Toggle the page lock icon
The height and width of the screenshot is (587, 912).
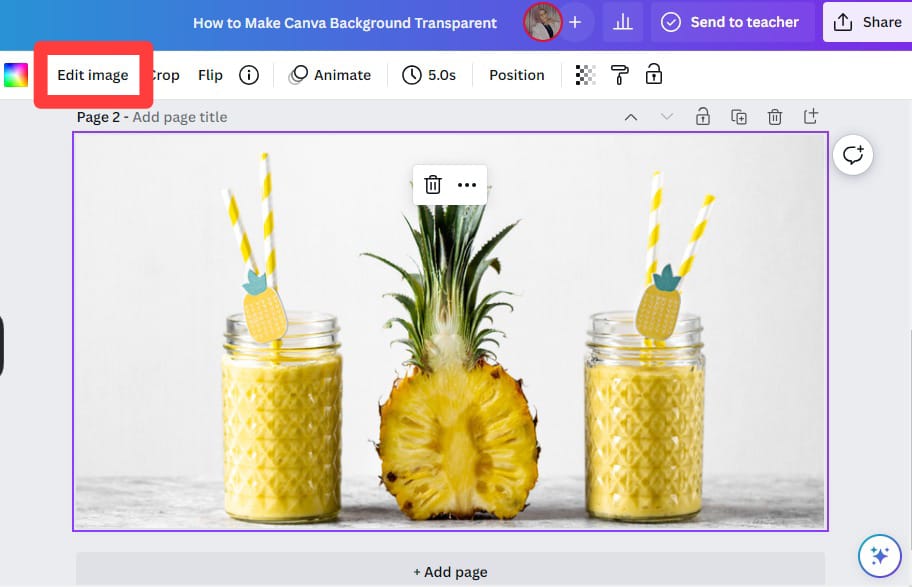click(x=703, y=116)
